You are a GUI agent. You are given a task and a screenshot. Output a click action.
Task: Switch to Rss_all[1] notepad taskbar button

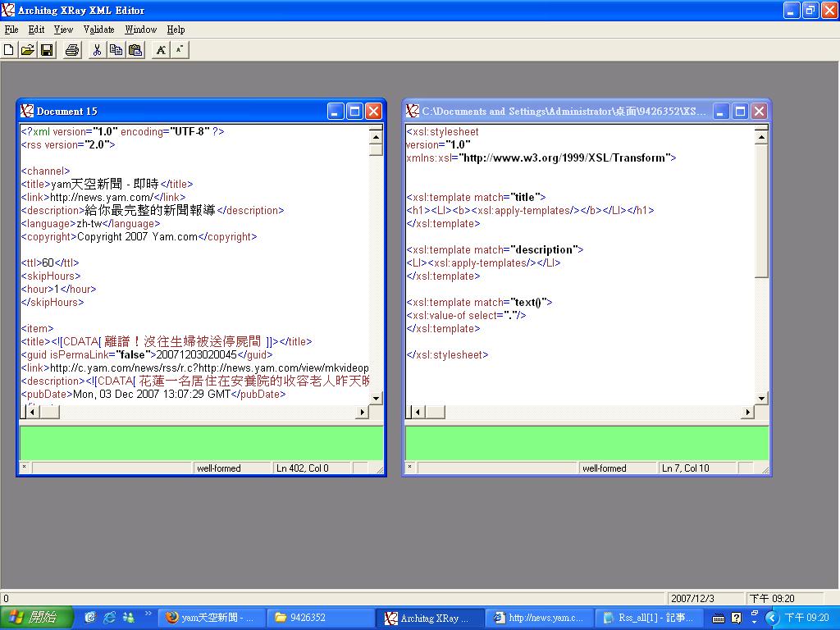coord(650,618)
